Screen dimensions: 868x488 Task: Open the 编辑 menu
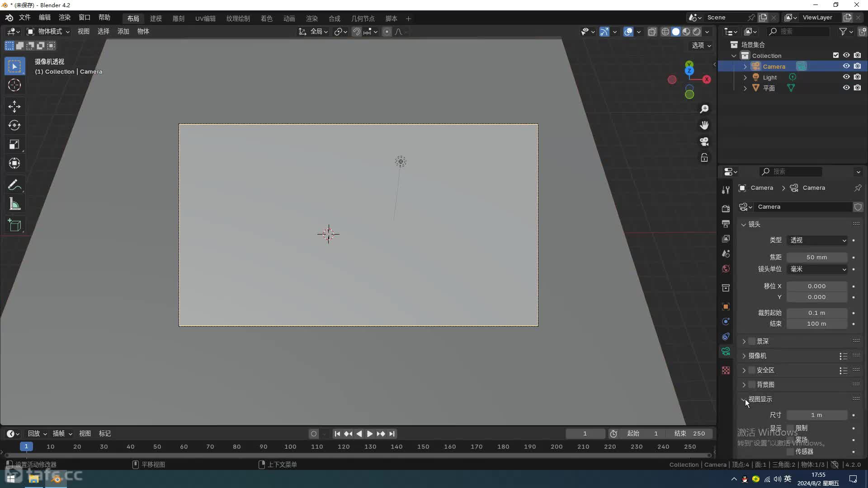click(44, 18)
